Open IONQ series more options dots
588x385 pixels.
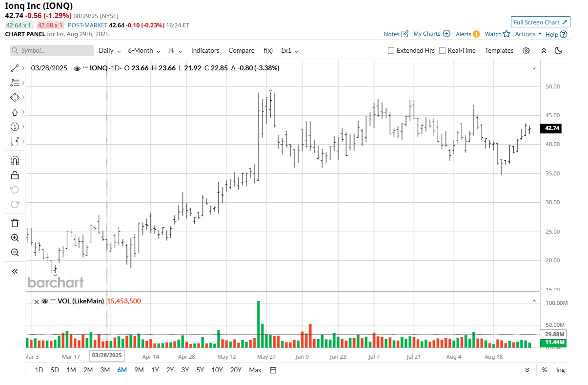pos(85,68)
